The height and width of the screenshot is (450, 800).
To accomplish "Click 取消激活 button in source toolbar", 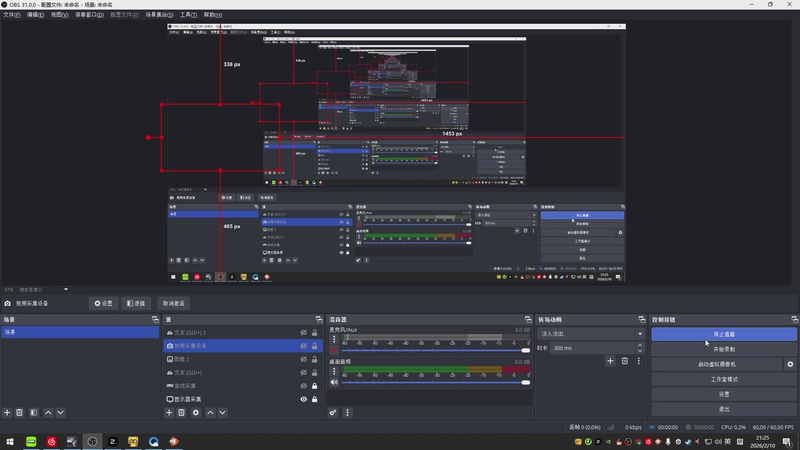I will click(x=173, y=303).
